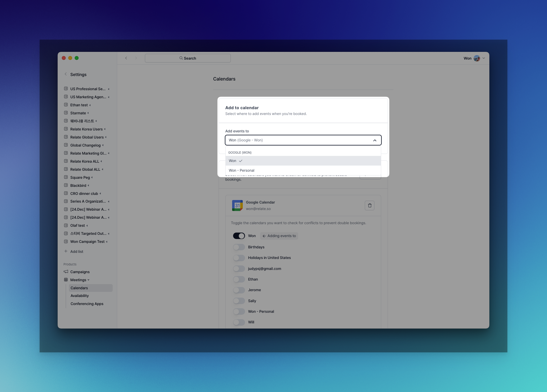Open Calendars in the Meetings submenu
The width and height of the screenshot is (547, 392).
click(91, 288)
